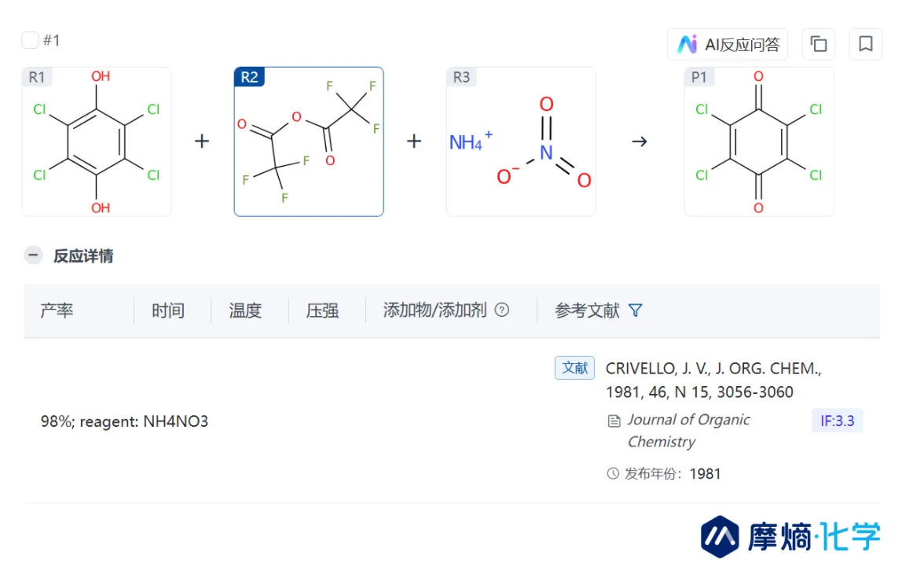Click the IF:3.3 impact factor badge
924x570 pixels.
(837, 421)
